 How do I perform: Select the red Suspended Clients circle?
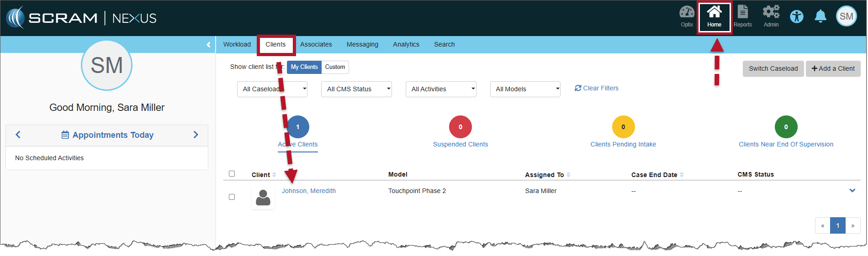[460, 127]
